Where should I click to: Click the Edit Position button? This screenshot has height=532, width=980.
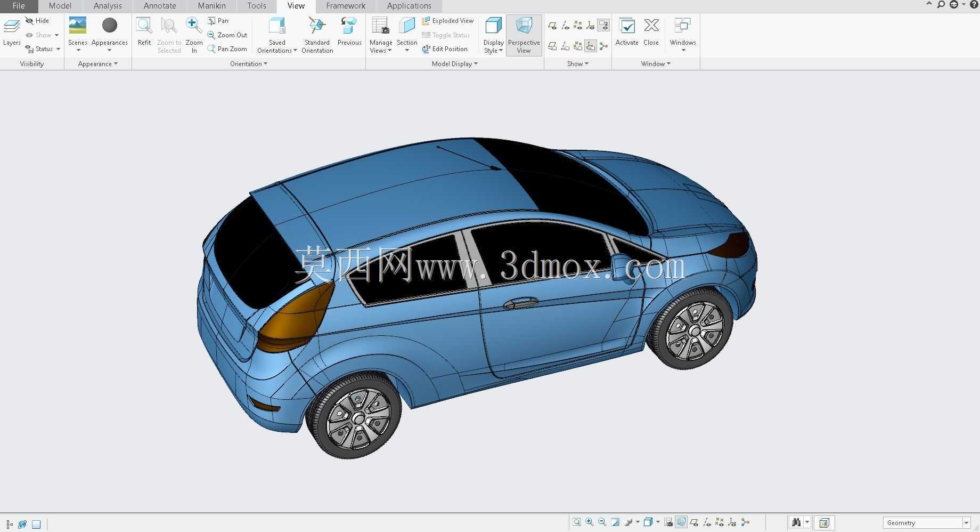(x=445, y=49)
